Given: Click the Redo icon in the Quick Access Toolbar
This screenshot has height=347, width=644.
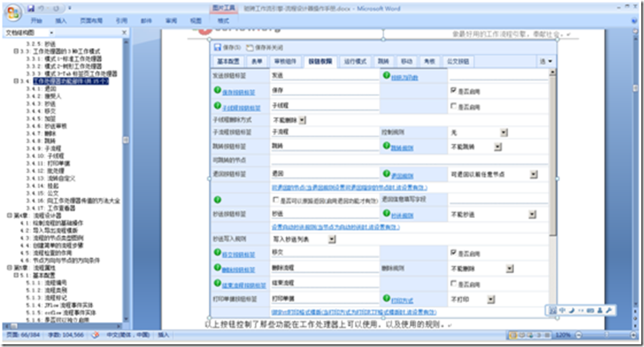Looking at the screenshot, I should pos(56,8).
